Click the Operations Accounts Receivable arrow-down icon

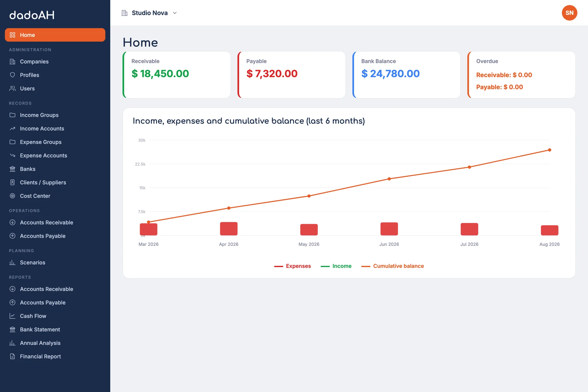(x=12, y=223)
